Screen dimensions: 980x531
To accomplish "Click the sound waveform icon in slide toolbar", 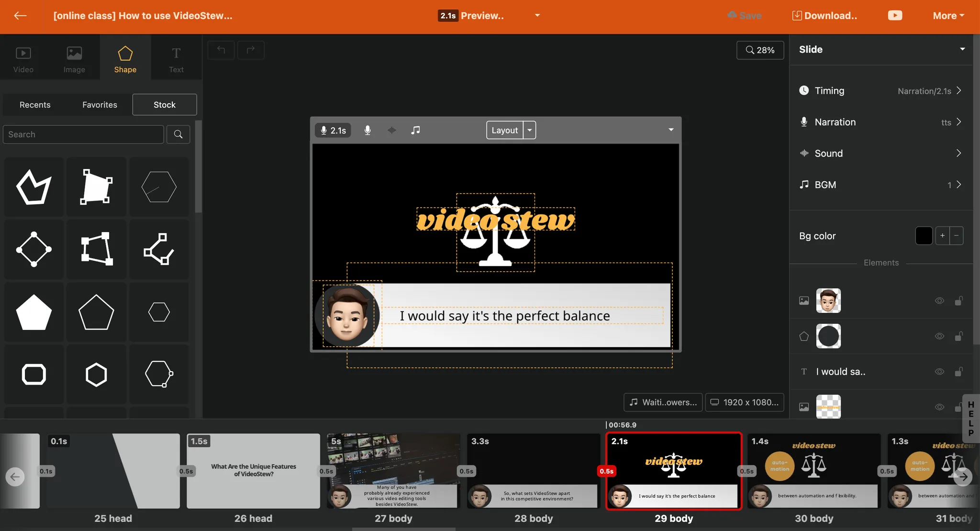I will (391, 130).
